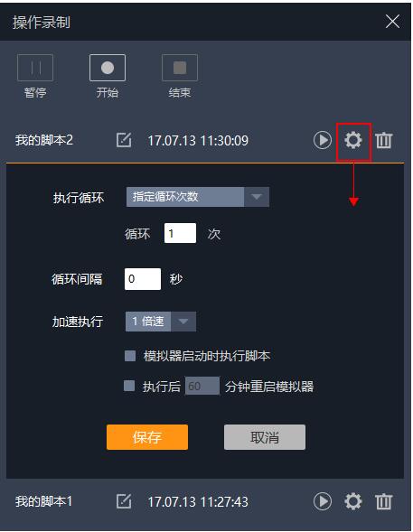Screen dimensions: 413x532
Task: Play the 我的脚本1 script
Action: pyautogui.click(x=322, y=501)
